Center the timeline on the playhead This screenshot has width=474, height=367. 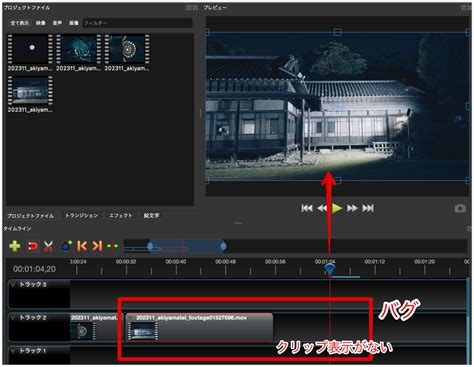pyautogui.click(x=112, y=246)
